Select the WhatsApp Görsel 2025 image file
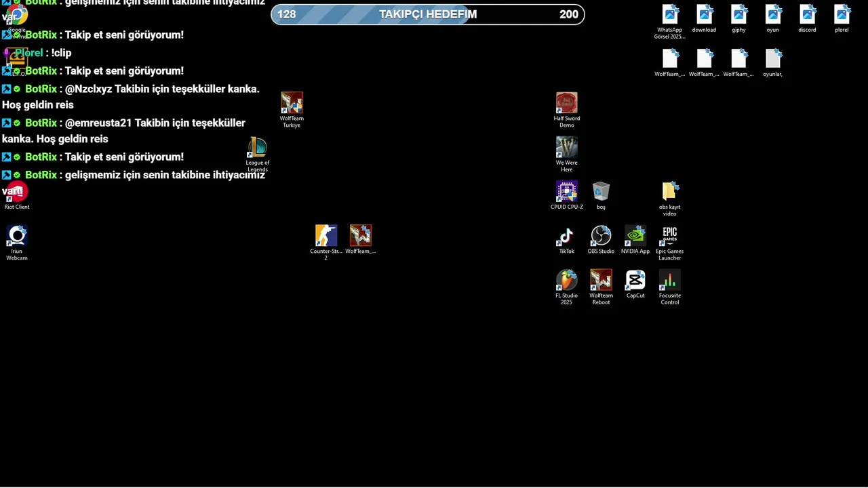Viewport: 868px width, 488px height. point(670,22)
